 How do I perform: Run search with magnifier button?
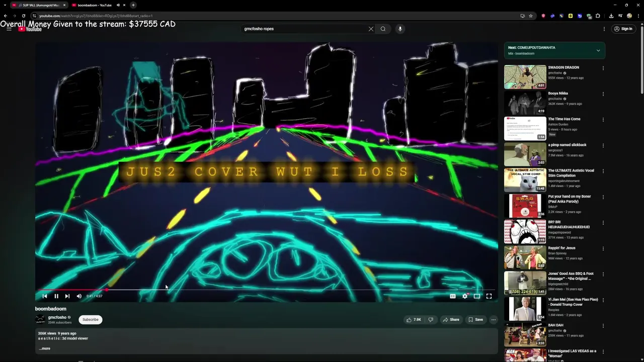click(383, 29)
